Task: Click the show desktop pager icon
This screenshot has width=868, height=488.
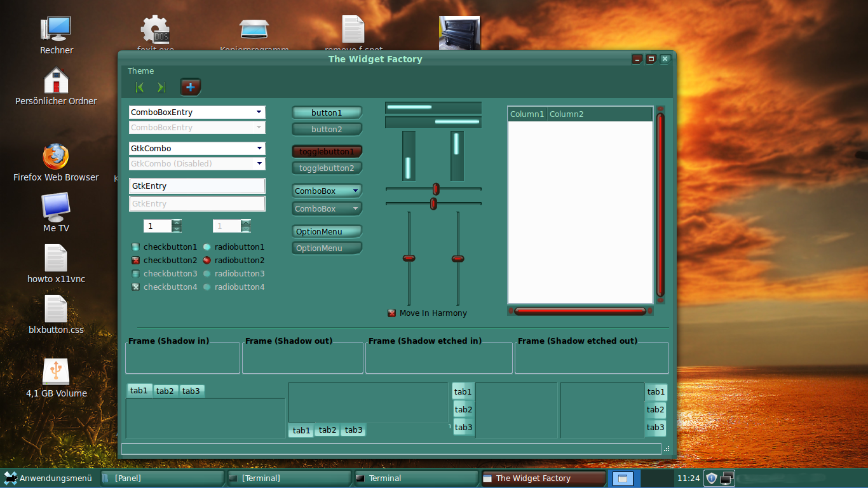Action: tap(623, 478)
